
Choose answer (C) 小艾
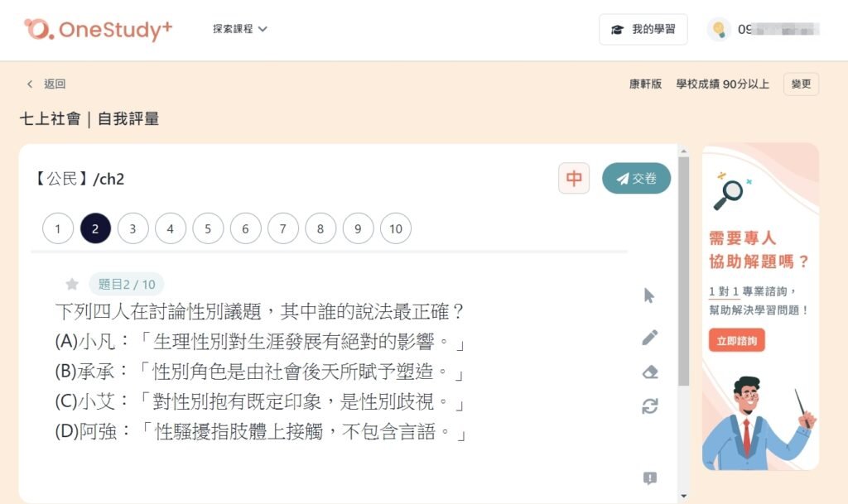258,402
